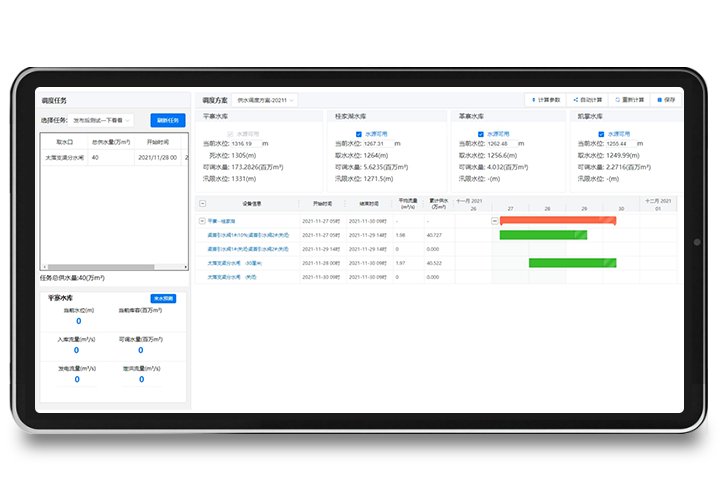Viewport: 724px width, 497px height.
Task: Collapse all rows via table header toggle
Action: pos(202,203)
